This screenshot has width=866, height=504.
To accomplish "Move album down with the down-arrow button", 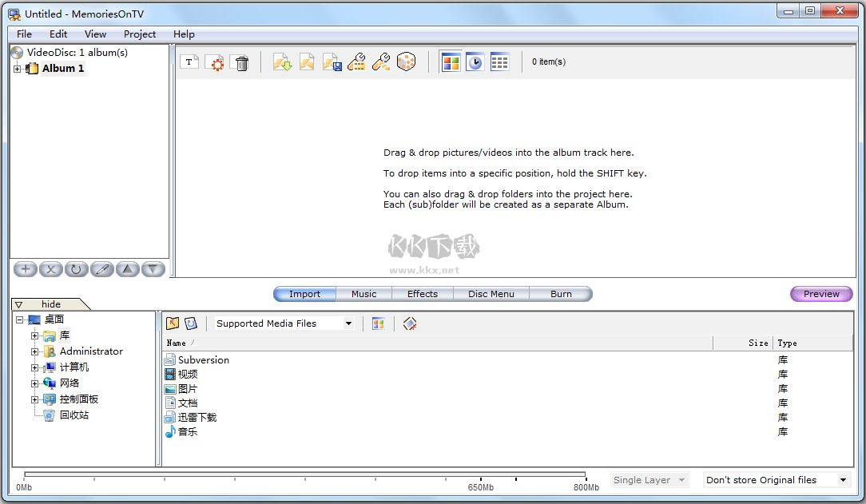I will 153,269.
